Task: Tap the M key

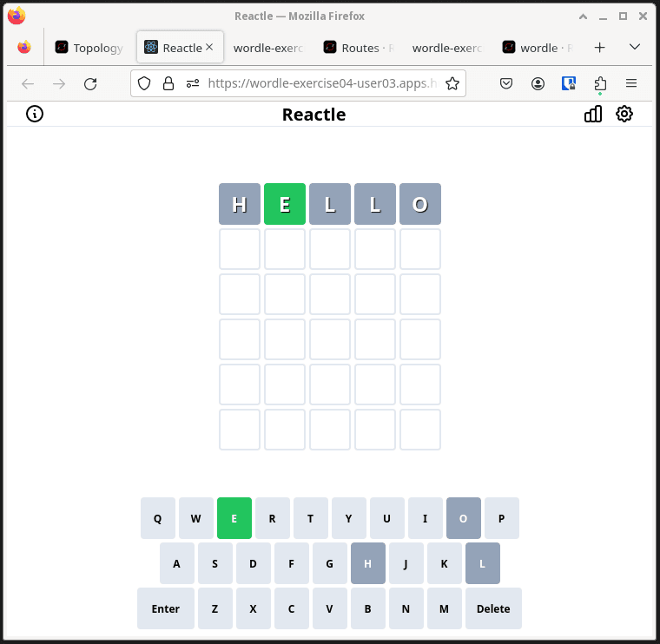Action: (x=445, y=608)
